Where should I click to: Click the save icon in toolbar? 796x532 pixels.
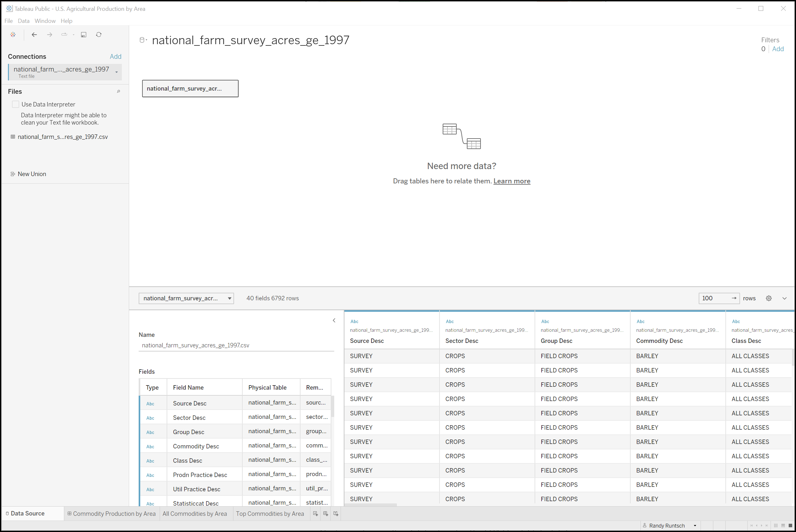click(84, 35)
